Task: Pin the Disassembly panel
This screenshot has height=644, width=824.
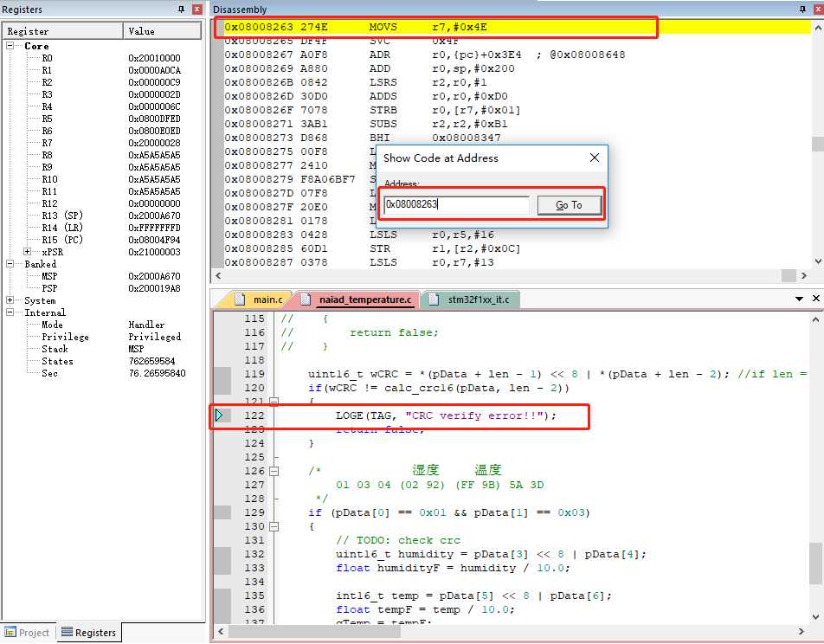Action: coord(802,9)
